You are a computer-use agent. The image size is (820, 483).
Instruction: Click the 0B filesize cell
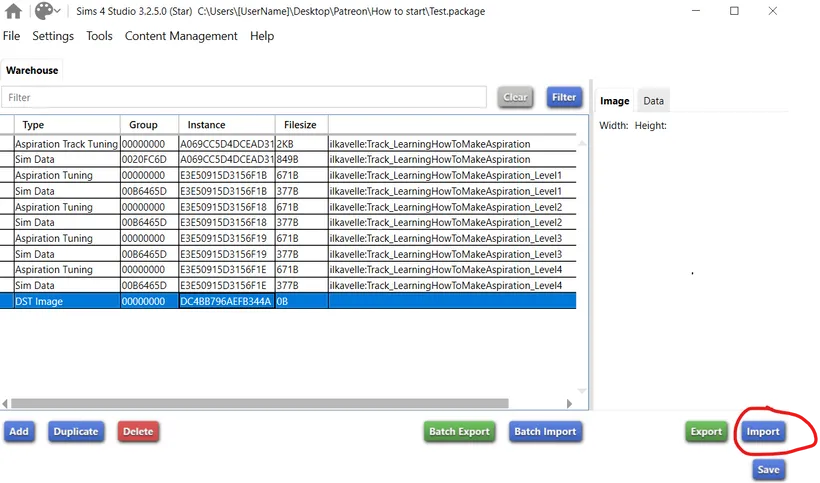pyautogui.click(x=302, y=301)
